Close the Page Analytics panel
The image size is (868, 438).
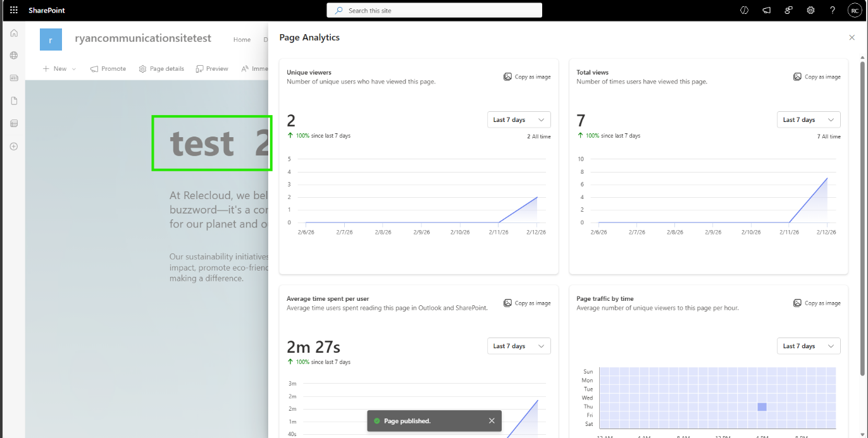click(x=852, y=38)
